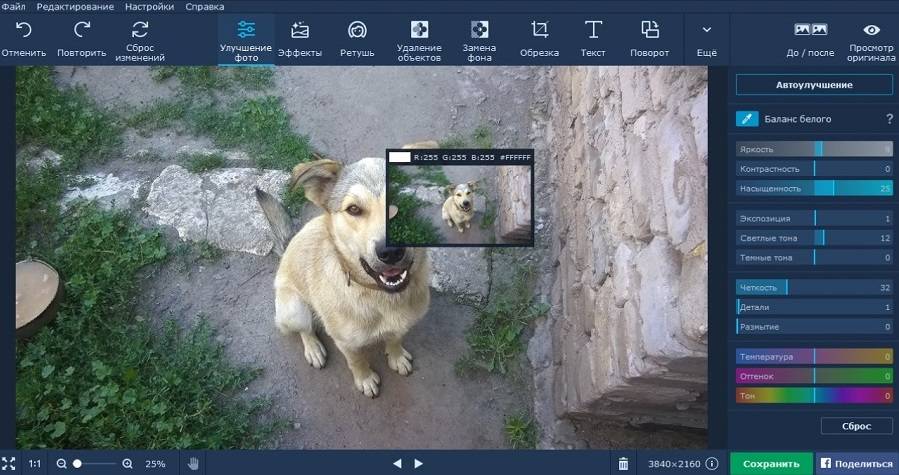Expand the Ещё more tools dropdown
The image size is (899, 475).
tap(707, 31)
